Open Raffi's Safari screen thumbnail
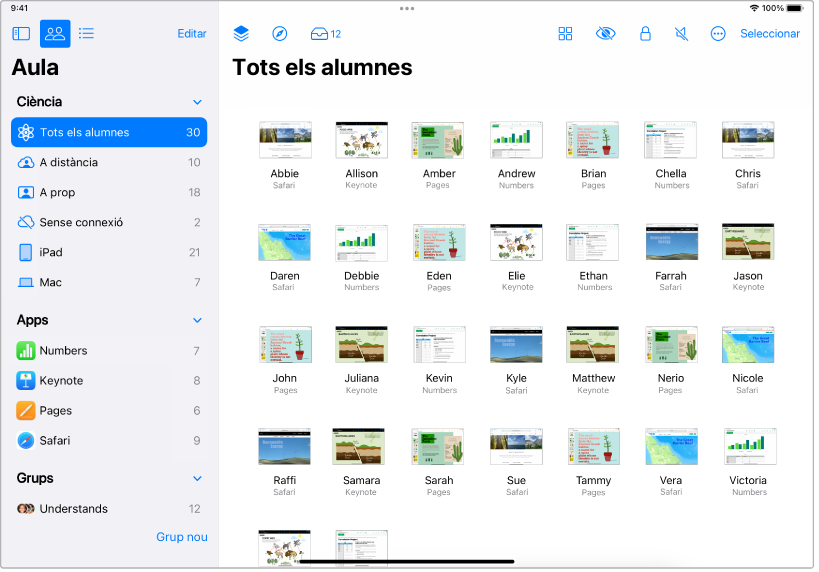Image resolution: width=819 pixels, height=572 pixels. pyautogui.click(x=285, y=447)
